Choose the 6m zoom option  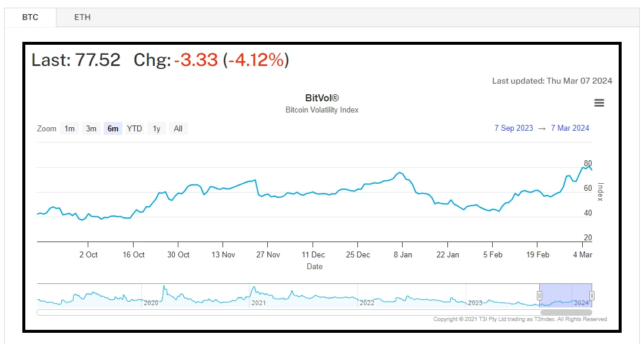(x=112, y=128)
